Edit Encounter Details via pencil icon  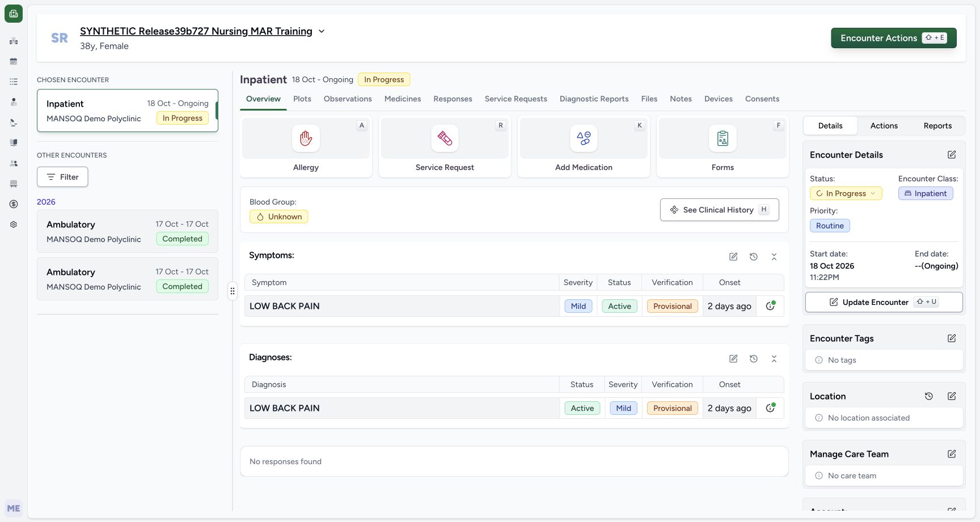[952, 155]
